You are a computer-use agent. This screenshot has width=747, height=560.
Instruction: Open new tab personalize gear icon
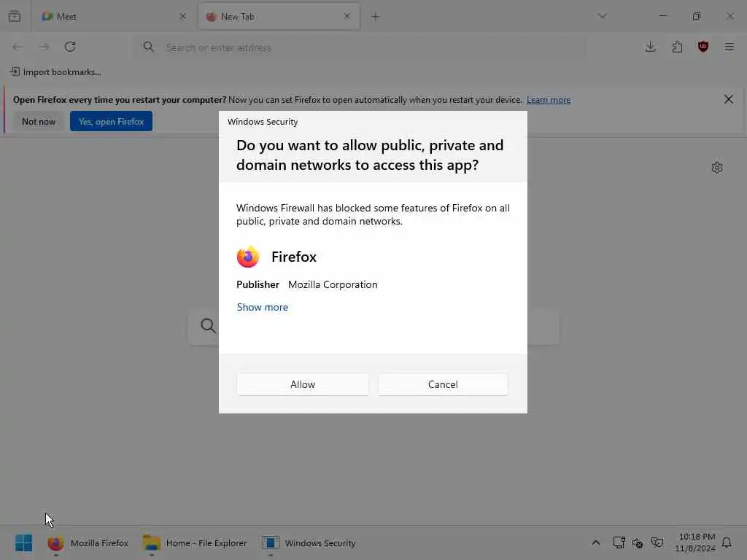[717, 168]
